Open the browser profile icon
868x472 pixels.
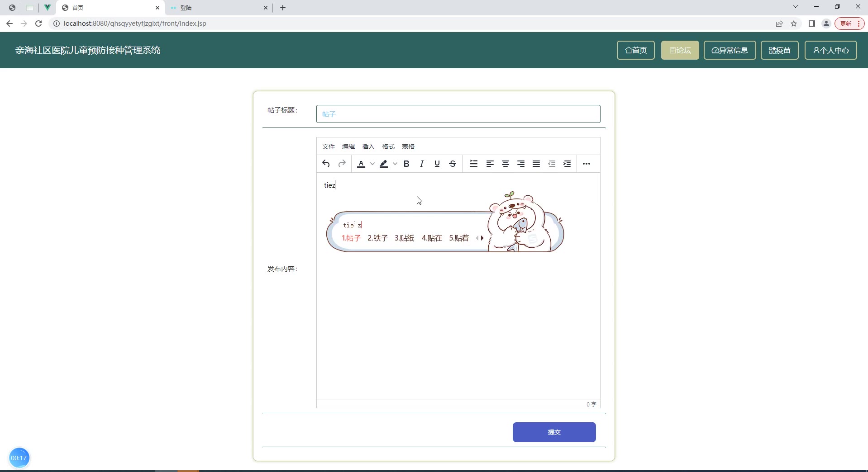[x=826, y=24]
